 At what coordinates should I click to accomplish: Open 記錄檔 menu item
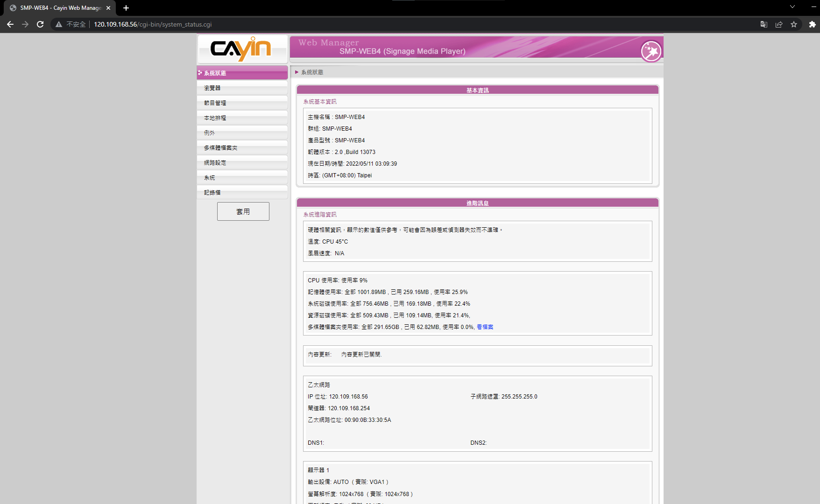point(242,192)
